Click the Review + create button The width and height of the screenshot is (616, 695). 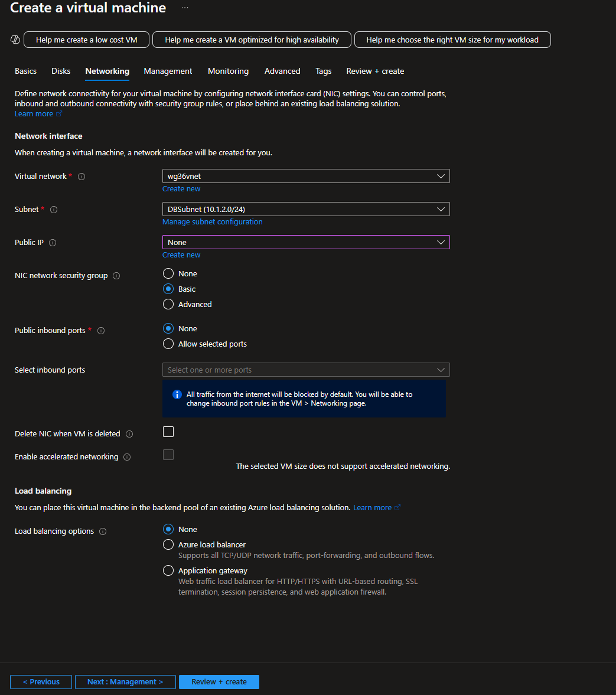click(219, 681)
